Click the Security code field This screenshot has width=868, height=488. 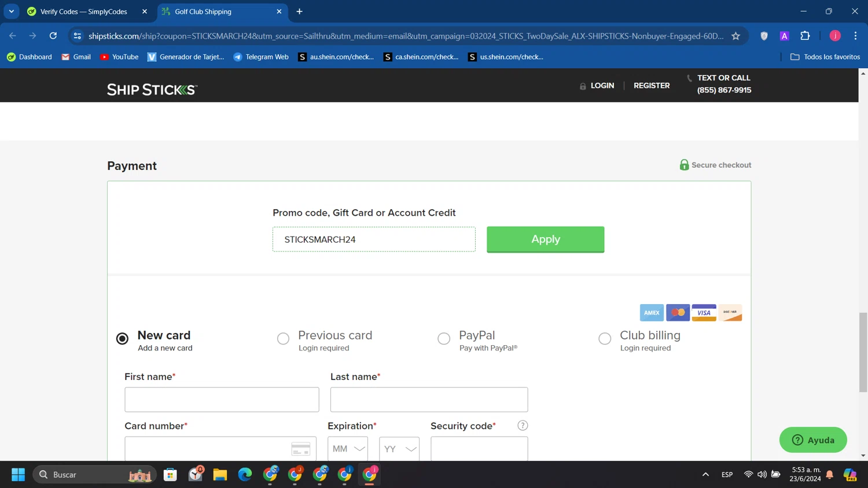click(x=479, y=449)
